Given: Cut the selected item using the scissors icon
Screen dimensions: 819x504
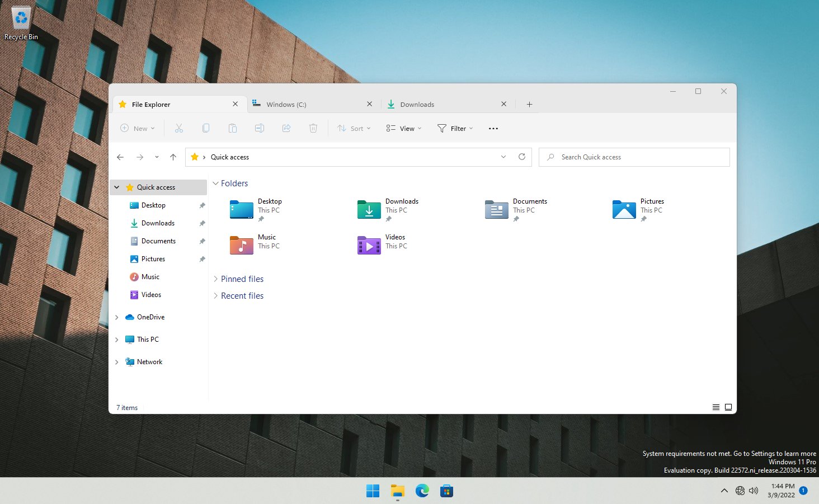Looking at the screenshot, I should [x=179, y=128].
